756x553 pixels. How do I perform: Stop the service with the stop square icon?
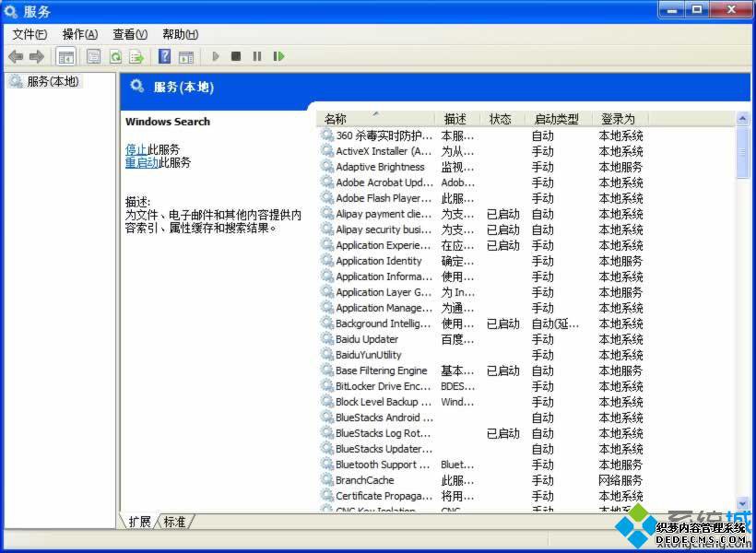[236, 56]
